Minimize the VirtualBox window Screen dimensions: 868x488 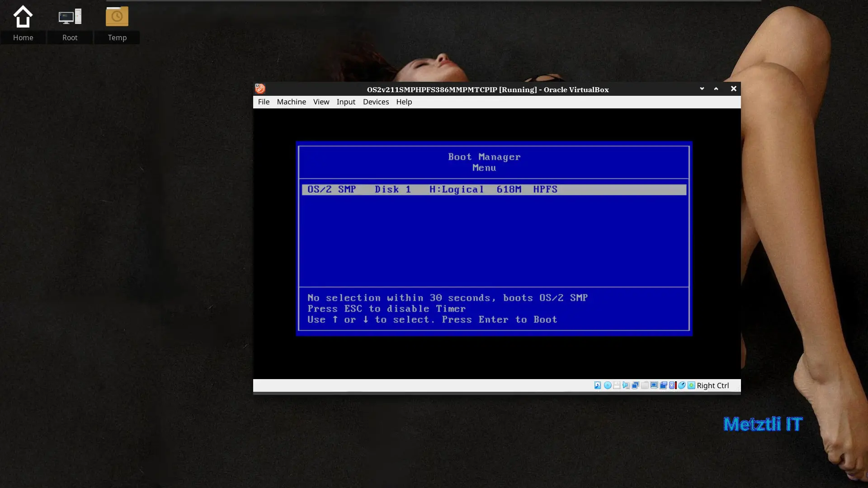[702, 89]
